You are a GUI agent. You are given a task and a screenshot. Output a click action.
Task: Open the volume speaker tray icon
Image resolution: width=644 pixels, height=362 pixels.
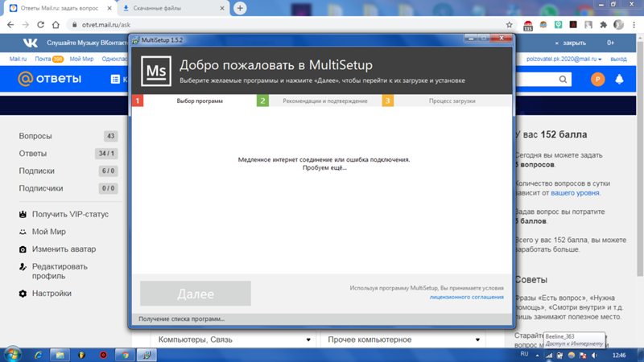[x=594, y=356]
